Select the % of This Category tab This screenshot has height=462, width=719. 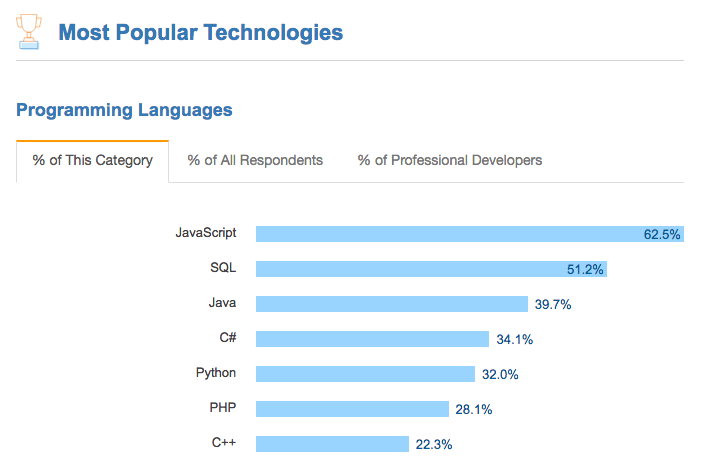92,161
